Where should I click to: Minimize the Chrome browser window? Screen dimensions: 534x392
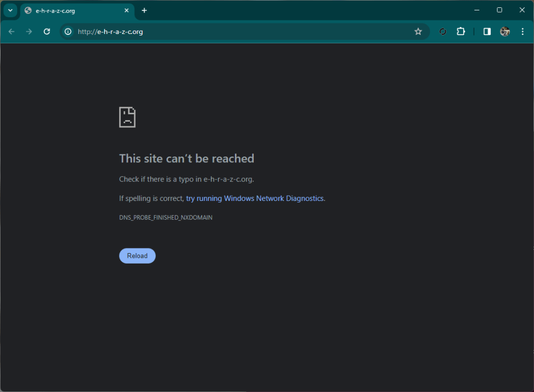(x=477, y=10)
